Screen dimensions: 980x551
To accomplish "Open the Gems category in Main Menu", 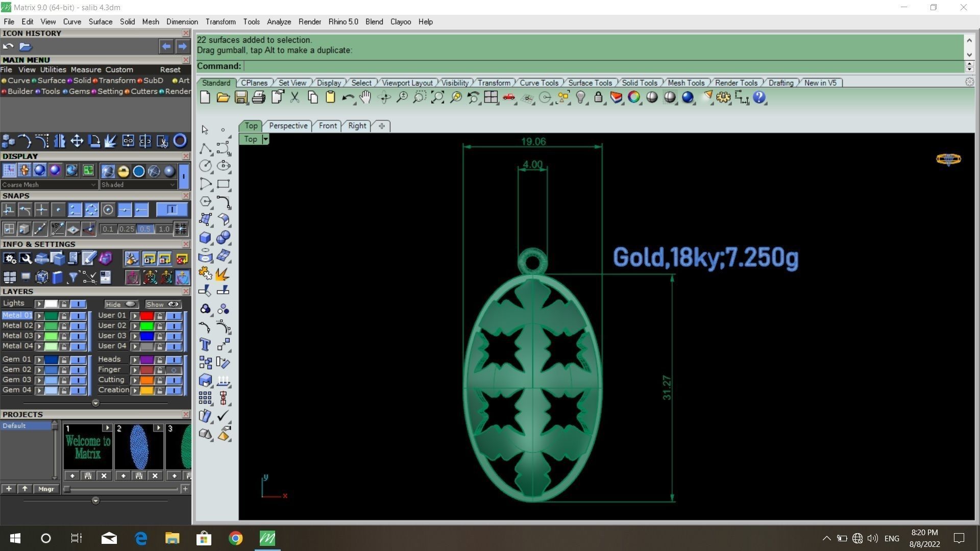I will (79, 91).
